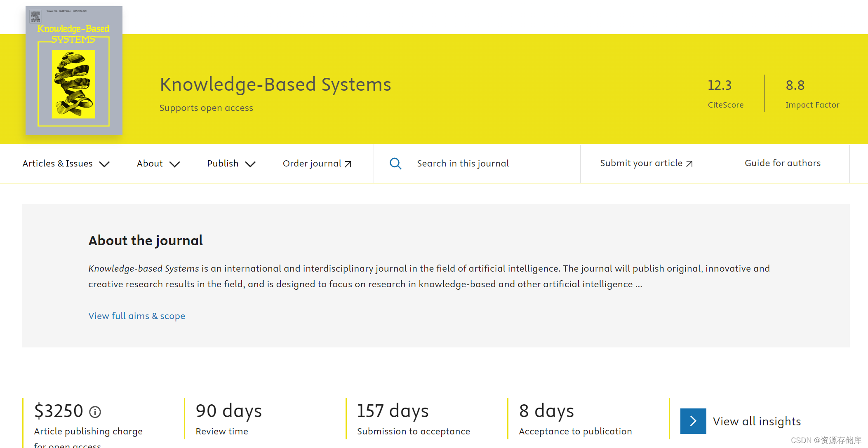Viewport: 868px width, 448px height.
Task: Click the search magnifier icon
Action: click(x=395, y=163)
